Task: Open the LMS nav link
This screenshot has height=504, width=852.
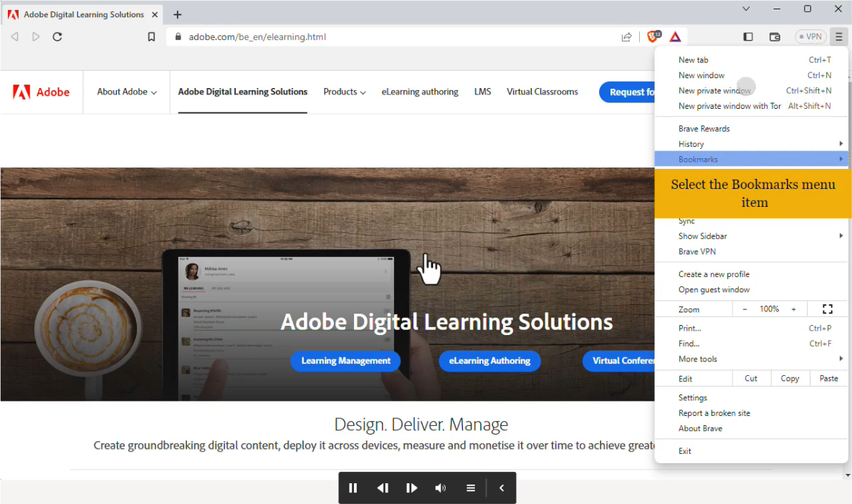Action: 482,92
